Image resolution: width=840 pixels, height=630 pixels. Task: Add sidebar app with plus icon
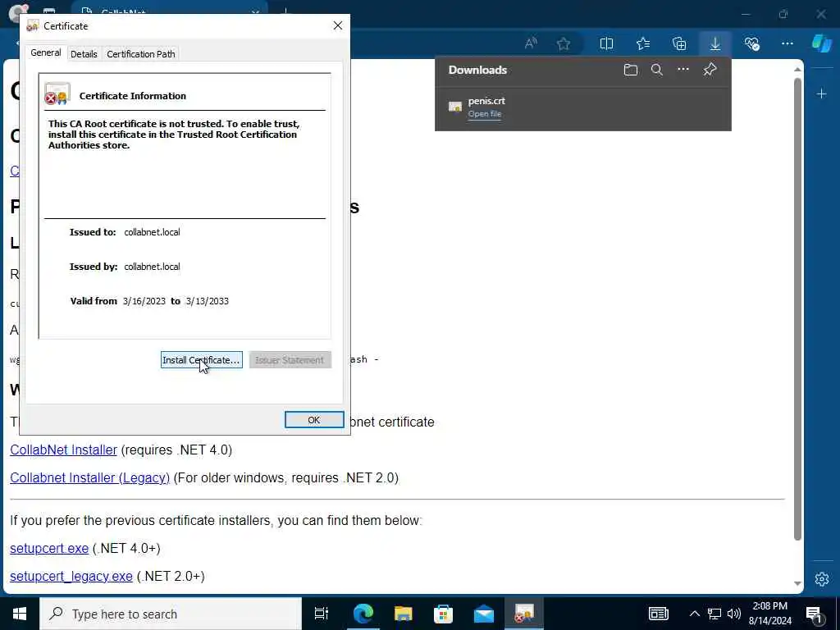[x=821, y=94]
